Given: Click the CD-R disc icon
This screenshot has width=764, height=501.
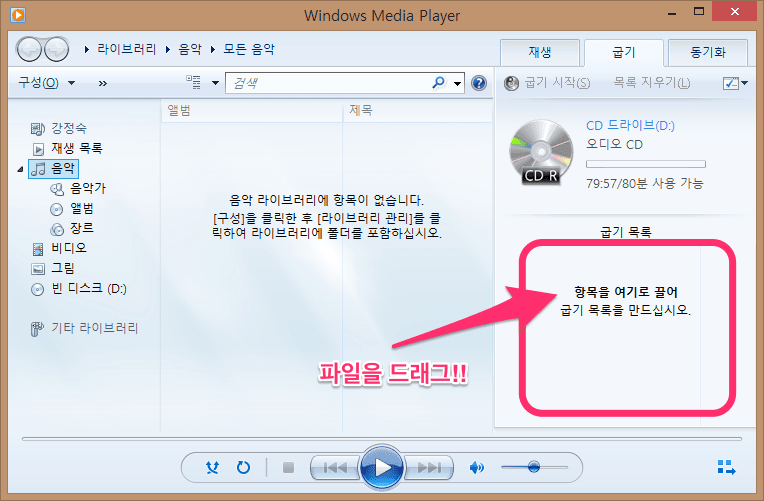Looking at the screenshot, I should 541,152.
